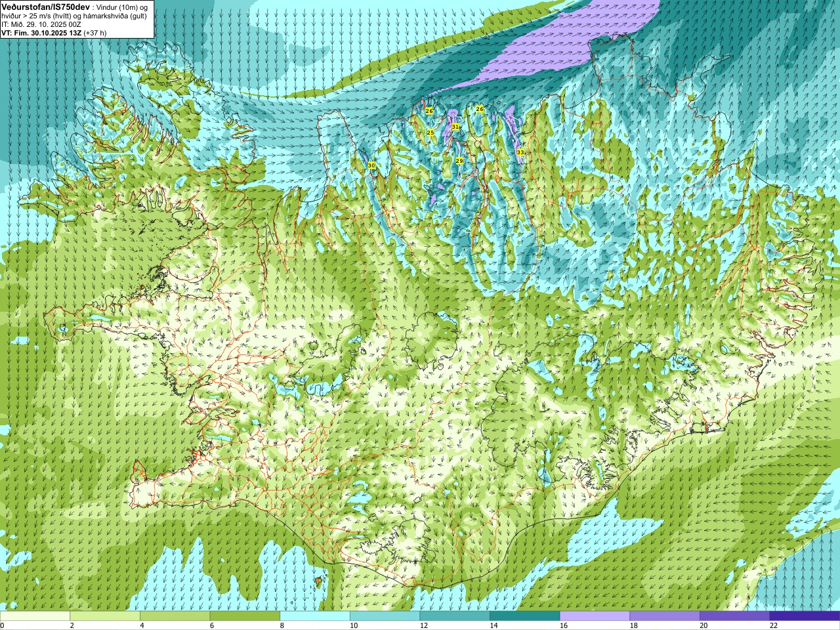Select the 12–14 m/s teal legend swatch
840x630 pixels.
coord(455,616)
